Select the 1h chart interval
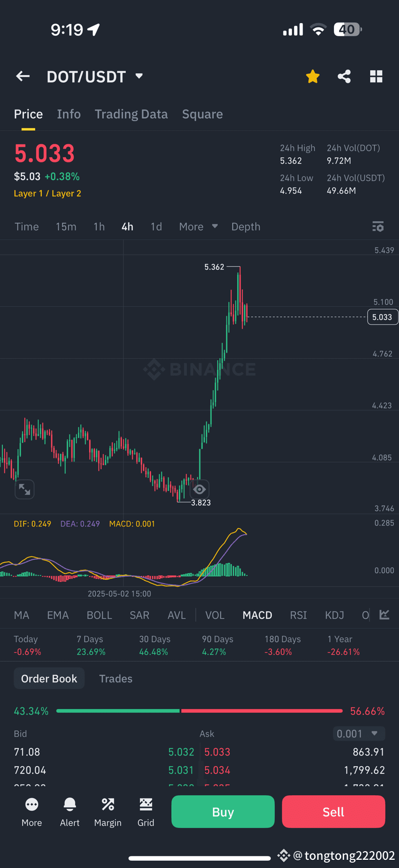 tap(99, 227)
